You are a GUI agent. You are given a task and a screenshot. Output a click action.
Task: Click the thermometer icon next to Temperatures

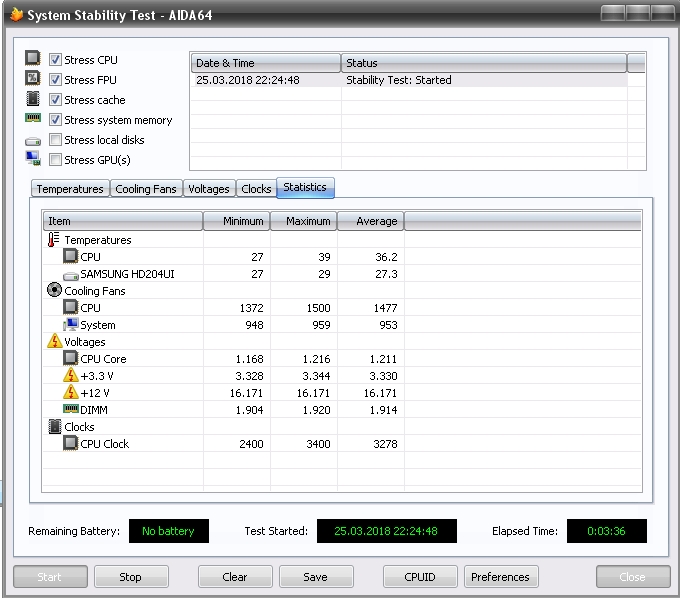(x=54, y=239)
